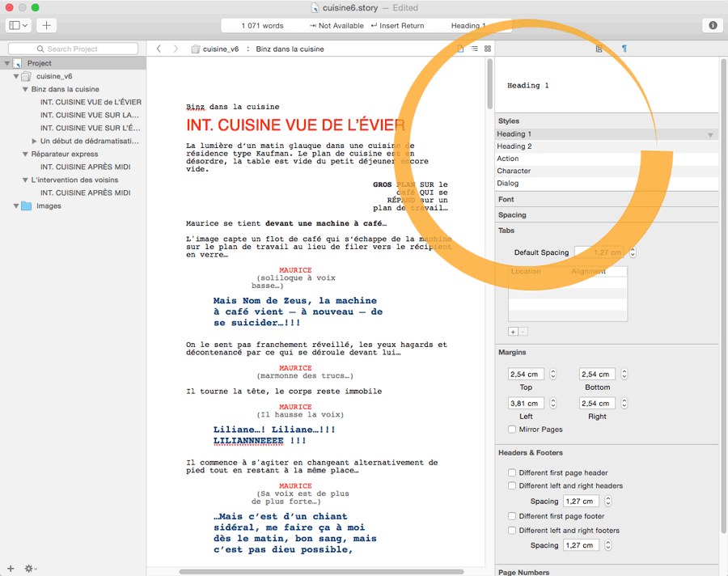The width and height of the screenshot is (728, 576).
Task: Adjust Right margin stepper
Action: click(624, 403)
